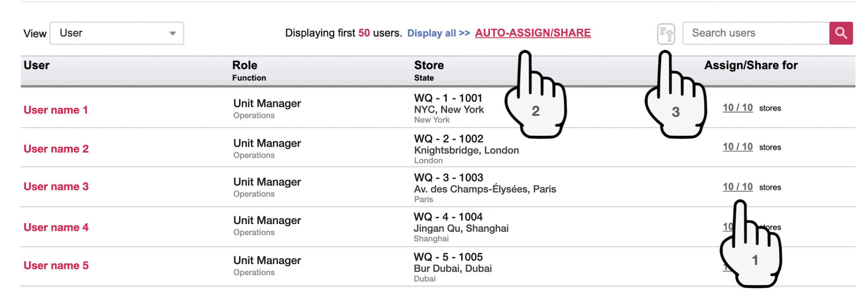Click the Display all >> link

click(438, 33)
